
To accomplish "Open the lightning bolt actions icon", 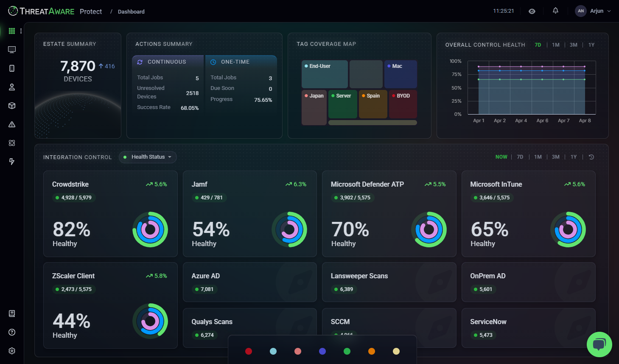I will [x=12, y=162].
